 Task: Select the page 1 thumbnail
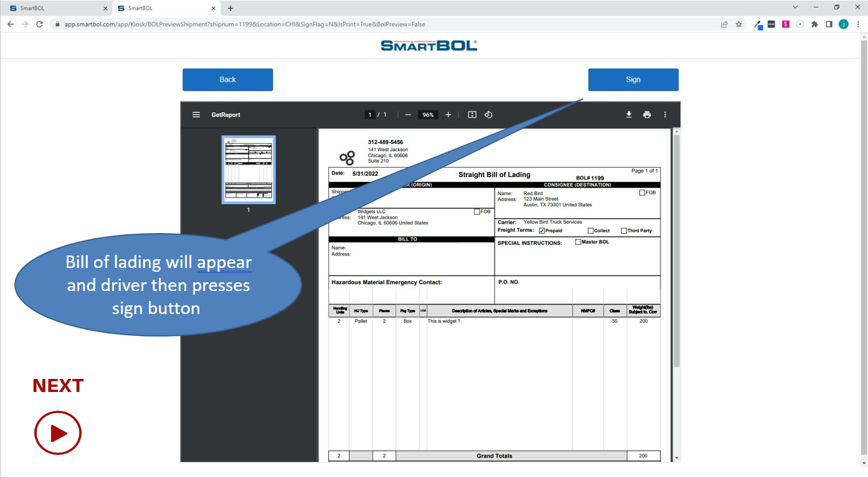pyautogui.click(x=249, y=170)
